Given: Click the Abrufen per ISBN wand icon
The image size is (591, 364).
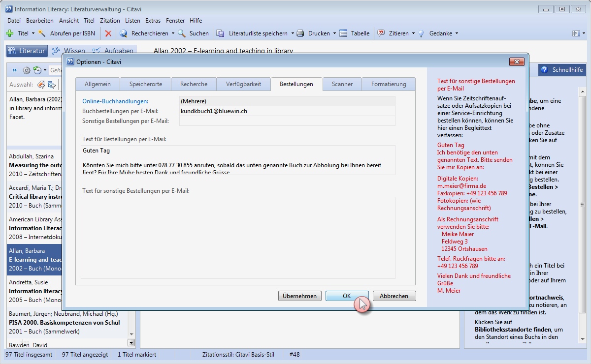Looking at the screenshot, I should click(42, 33).
